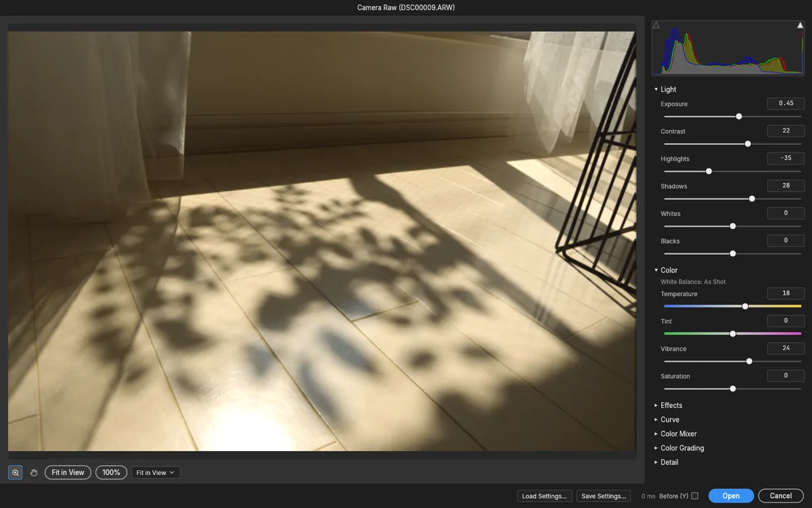Click the Contrast value field 22
The image size is (812, 508).
786,131
